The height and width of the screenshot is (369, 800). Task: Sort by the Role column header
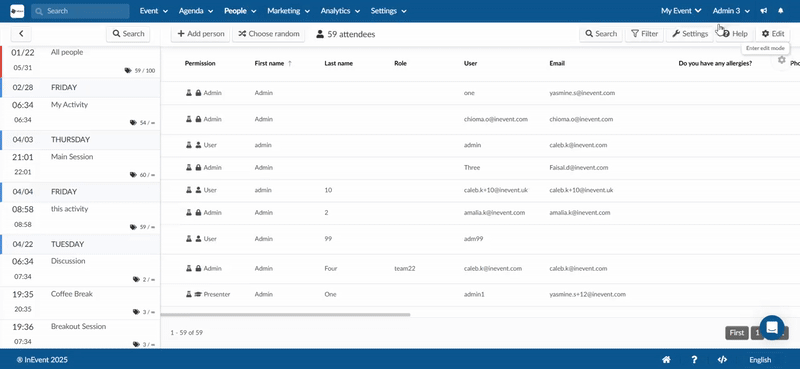tap(400, 64)
